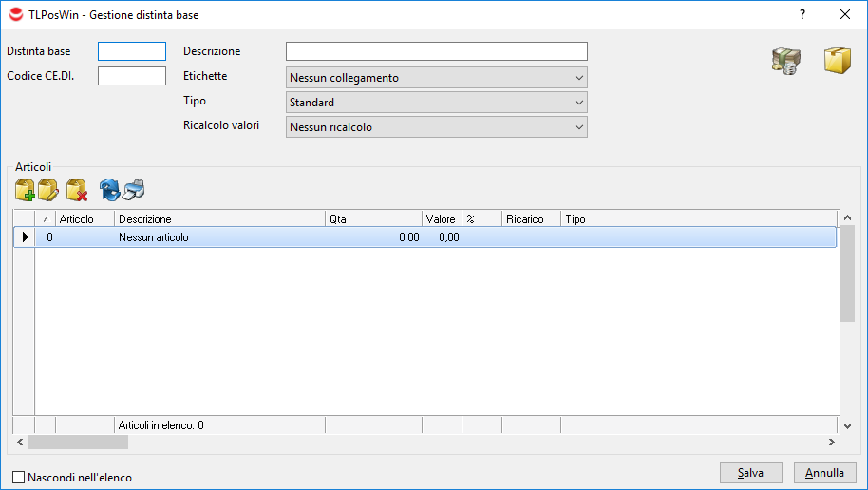Click into the Distinta base field

coord(132,51)
